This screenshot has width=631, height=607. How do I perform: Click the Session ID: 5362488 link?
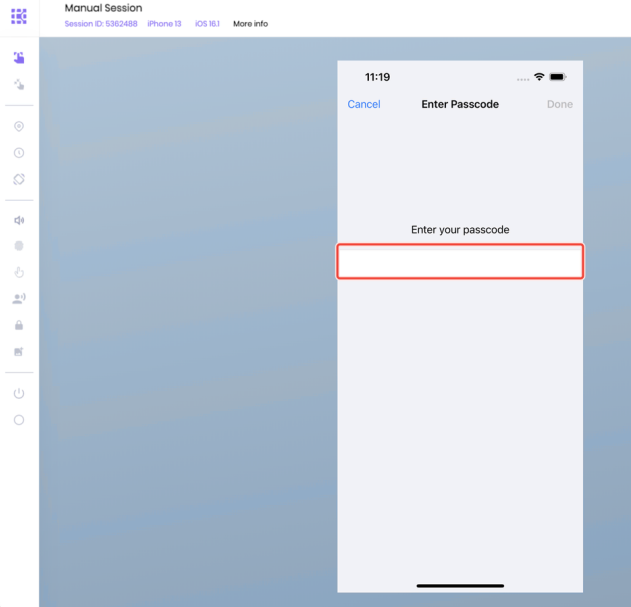pos(101,24)
